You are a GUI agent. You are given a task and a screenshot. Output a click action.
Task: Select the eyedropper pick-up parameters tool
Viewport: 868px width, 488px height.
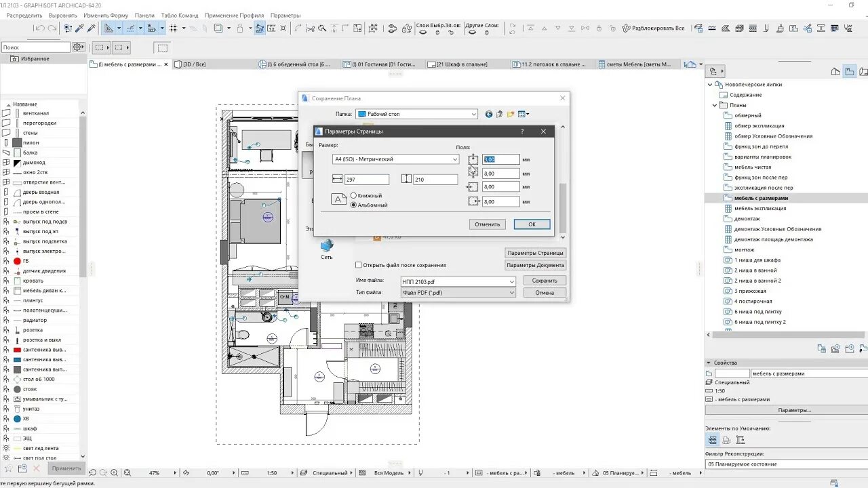coord(79,28)
